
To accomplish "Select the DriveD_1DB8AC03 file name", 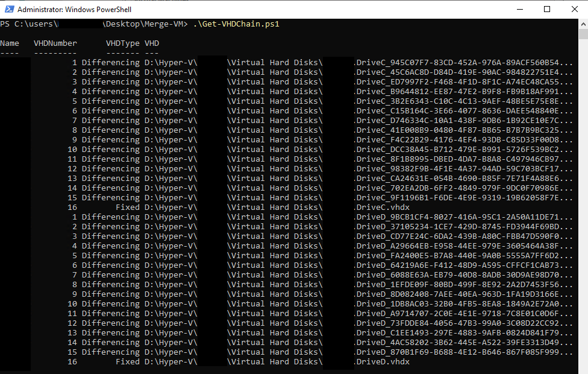I will (x=463, y=304).
